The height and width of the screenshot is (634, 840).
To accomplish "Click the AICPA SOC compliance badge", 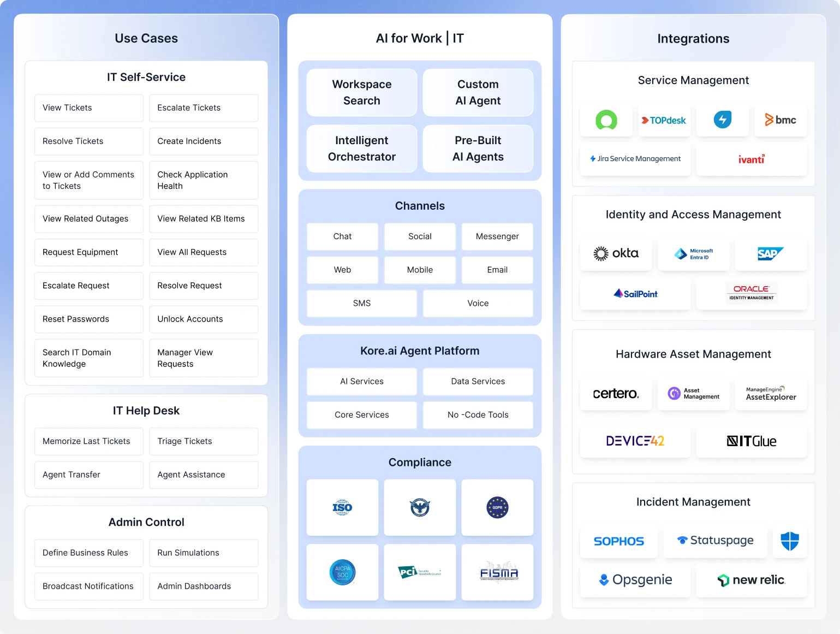I will click(x=342, y=572).
